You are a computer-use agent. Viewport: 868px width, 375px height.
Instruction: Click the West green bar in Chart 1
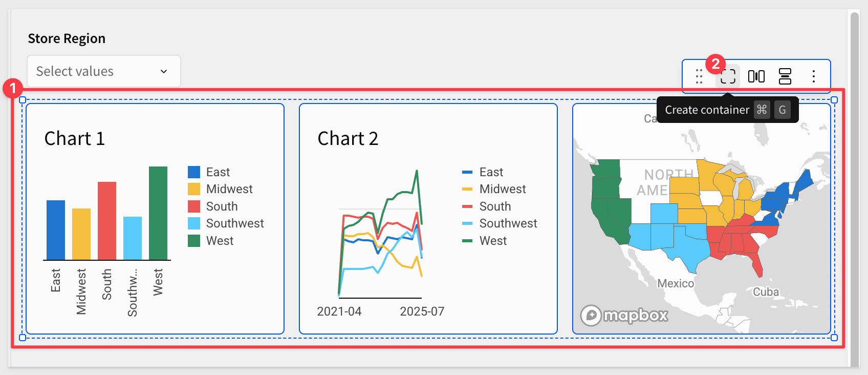(158, 213)
